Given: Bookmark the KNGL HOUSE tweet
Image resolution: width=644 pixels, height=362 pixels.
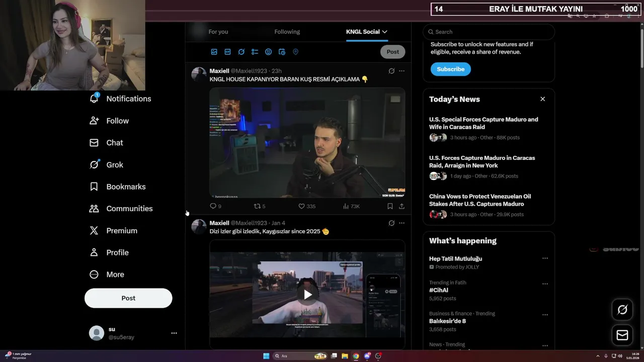Looking at the screenshot, I should click(x=390, y=206).
